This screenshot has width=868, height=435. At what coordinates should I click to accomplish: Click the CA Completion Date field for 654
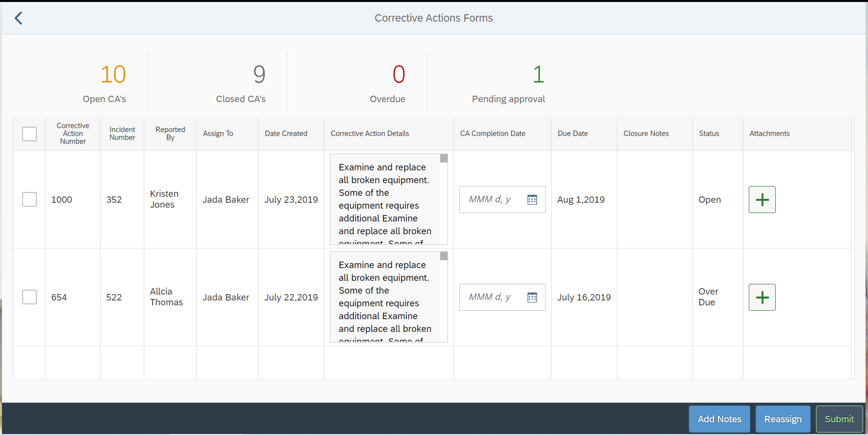point(491,297)
